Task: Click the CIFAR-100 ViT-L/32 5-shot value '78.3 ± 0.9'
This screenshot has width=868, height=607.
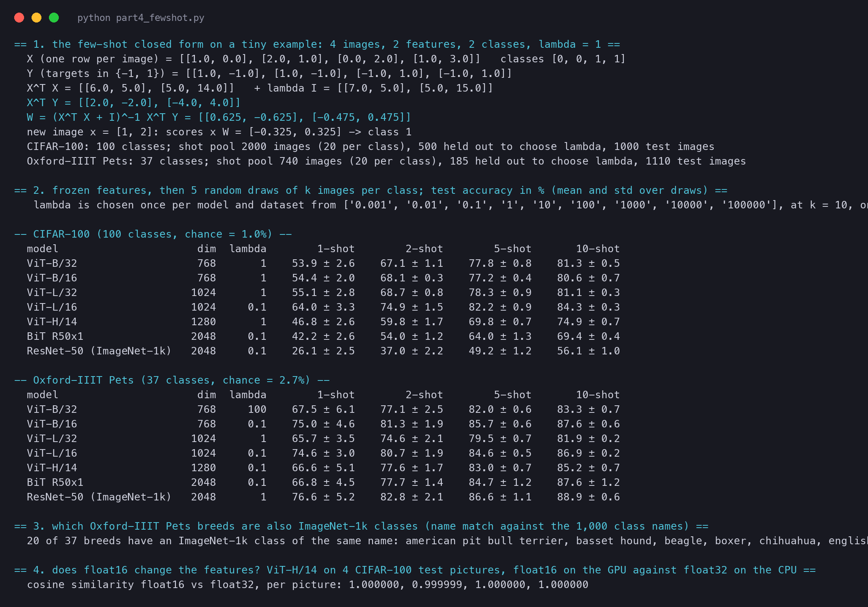Action: tap(500, 292)
